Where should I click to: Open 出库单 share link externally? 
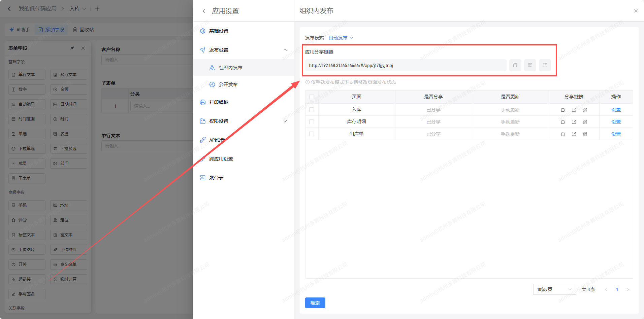coord(574,134)
